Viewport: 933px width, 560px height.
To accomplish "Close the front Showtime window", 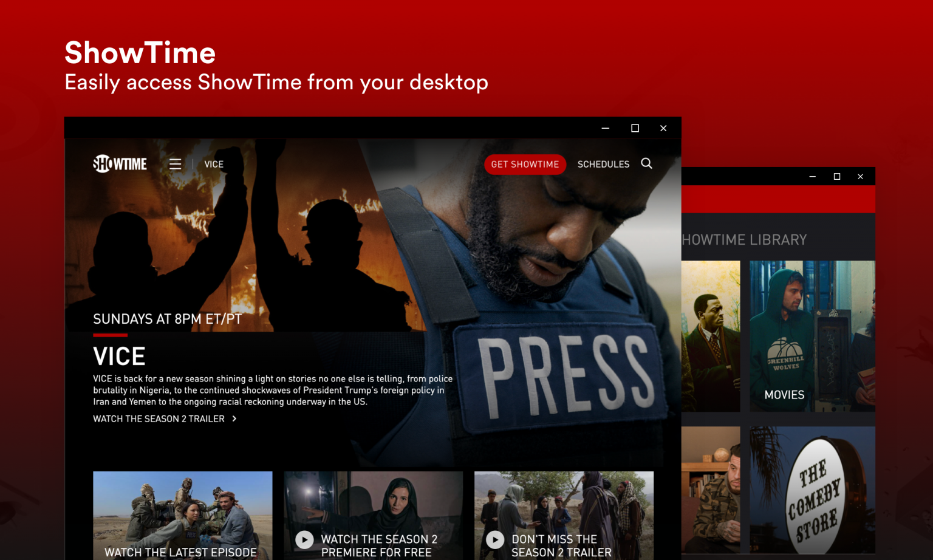I will pos(663,128).
